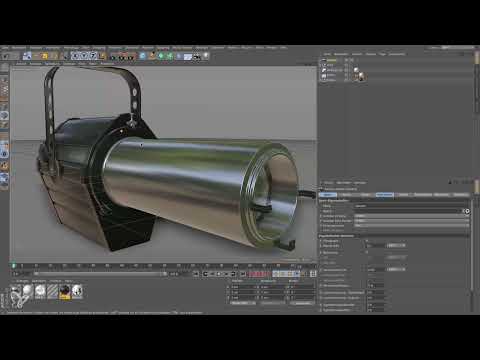The width and height of the screenshot is (480, 360).
Task: Click the object name input field in attributes
Action: 411,206
